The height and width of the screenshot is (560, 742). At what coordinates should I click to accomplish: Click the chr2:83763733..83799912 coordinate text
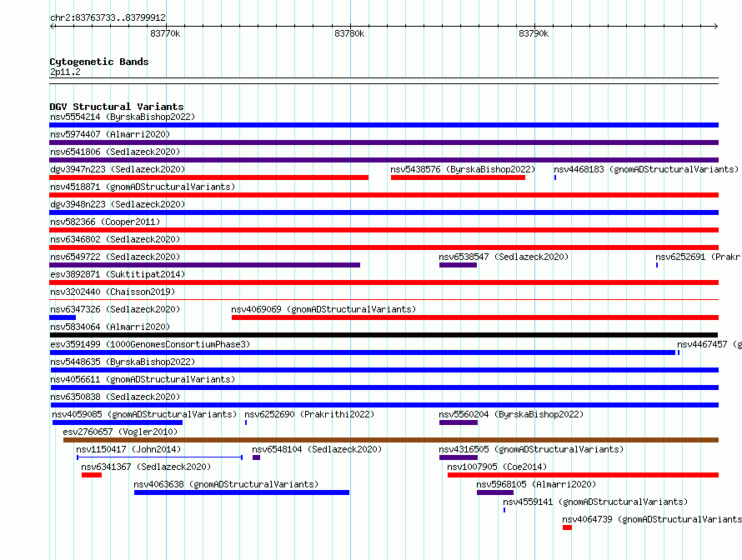click(x=108, y=17)
